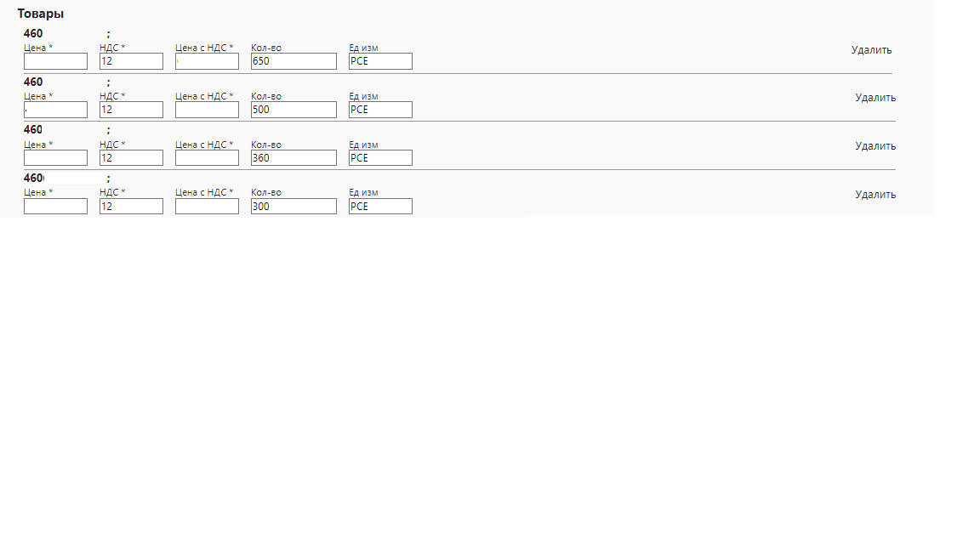This screenshot has width=980, height=551.
Task: Remove the fourth product using its Удалить link
Action: tap(875, 195)
